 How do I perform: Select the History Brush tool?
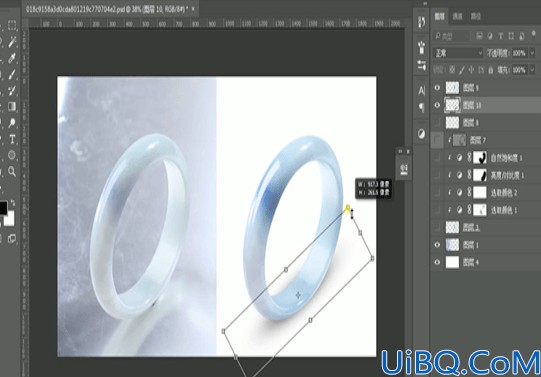tap(12, 90)
